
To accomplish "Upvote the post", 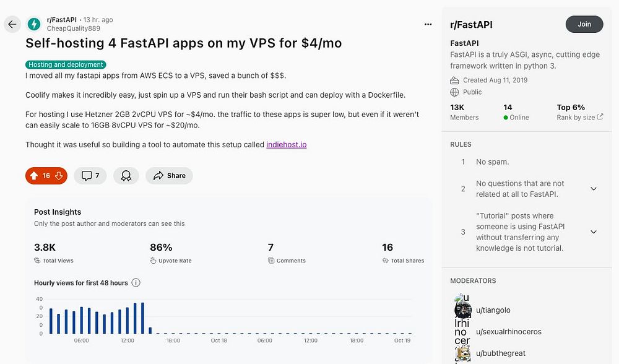I will (34, 176).
